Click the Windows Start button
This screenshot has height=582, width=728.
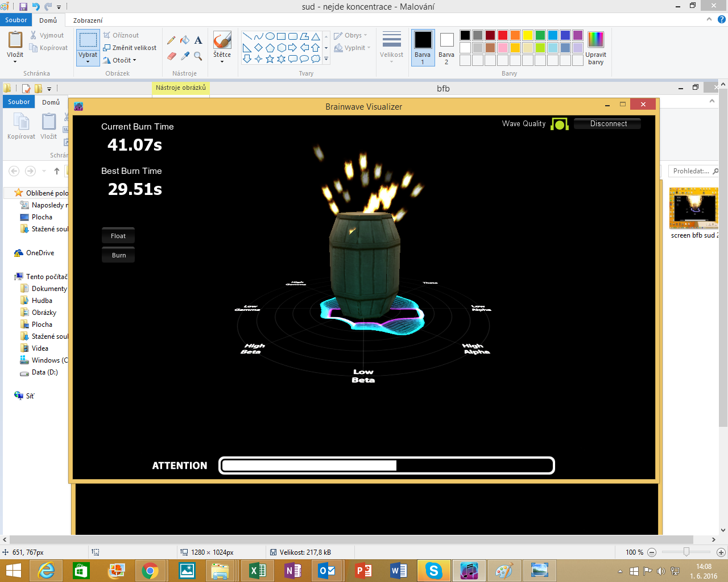(x=13, y=571)
